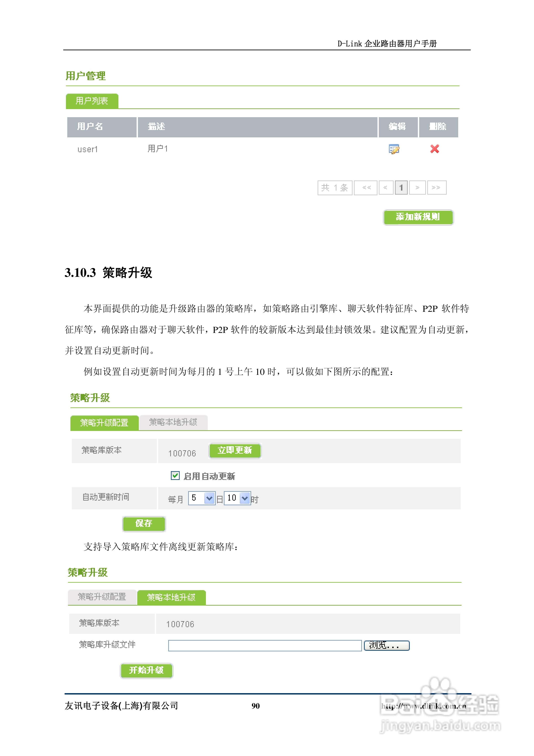Open the www.dlink.com.cn footer link
534x756 pixels.
tap(424, 706)
